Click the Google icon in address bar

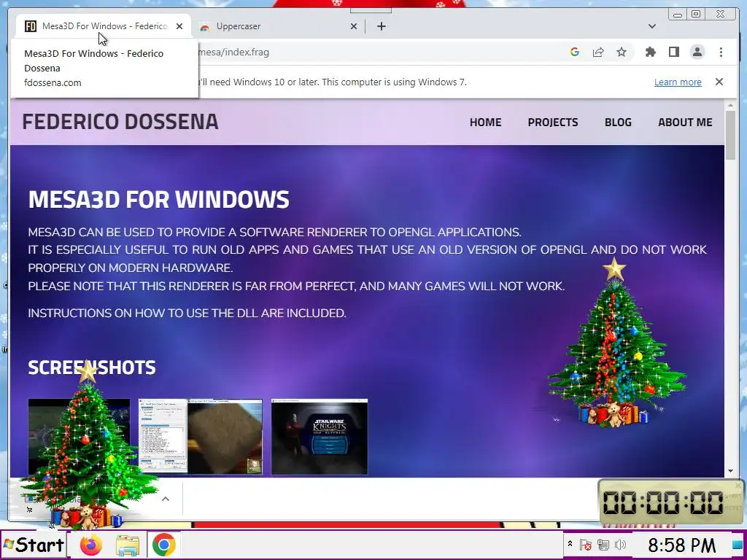[x=575, y=52]
